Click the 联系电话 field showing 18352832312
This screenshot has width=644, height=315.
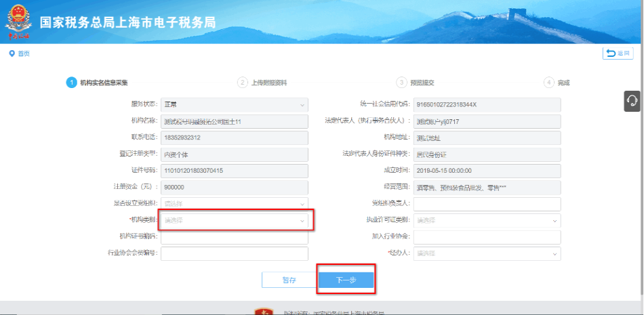click(x=235, y=138)
